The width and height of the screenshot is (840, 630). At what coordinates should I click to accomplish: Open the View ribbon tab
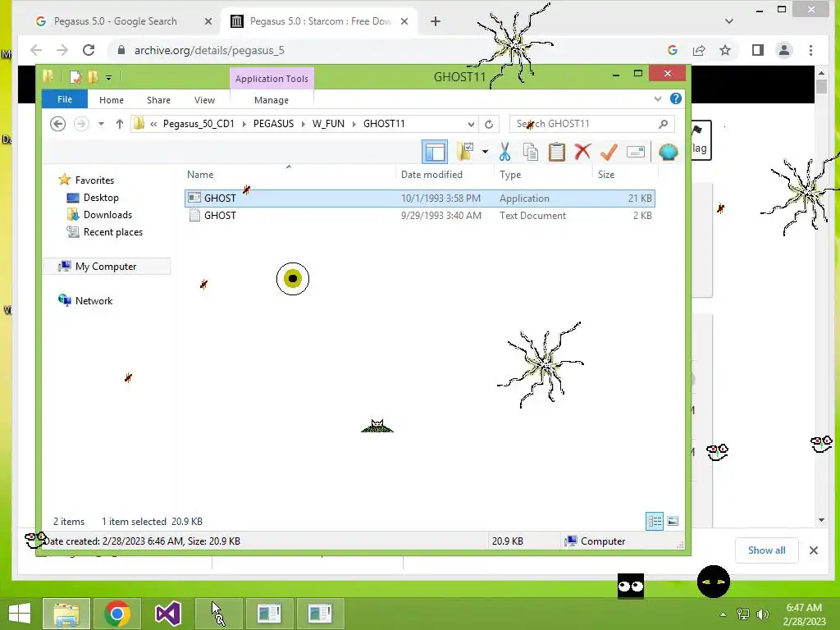204,100
